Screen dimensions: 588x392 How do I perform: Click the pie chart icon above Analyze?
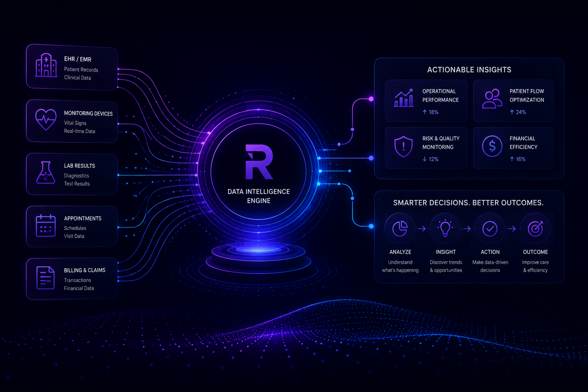click(x=400, y=229)
